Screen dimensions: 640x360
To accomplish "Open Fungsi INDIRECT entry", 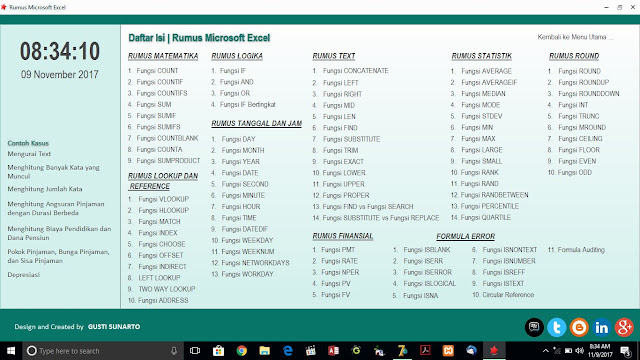I will pos(162,267).
